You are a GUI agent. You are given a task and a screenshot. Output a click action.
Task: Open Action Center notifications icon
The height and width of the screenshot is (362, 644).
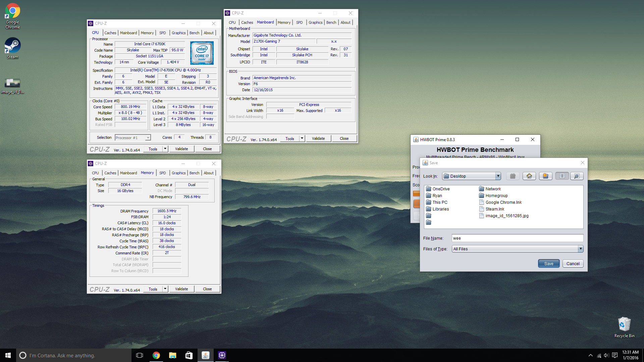615,356
